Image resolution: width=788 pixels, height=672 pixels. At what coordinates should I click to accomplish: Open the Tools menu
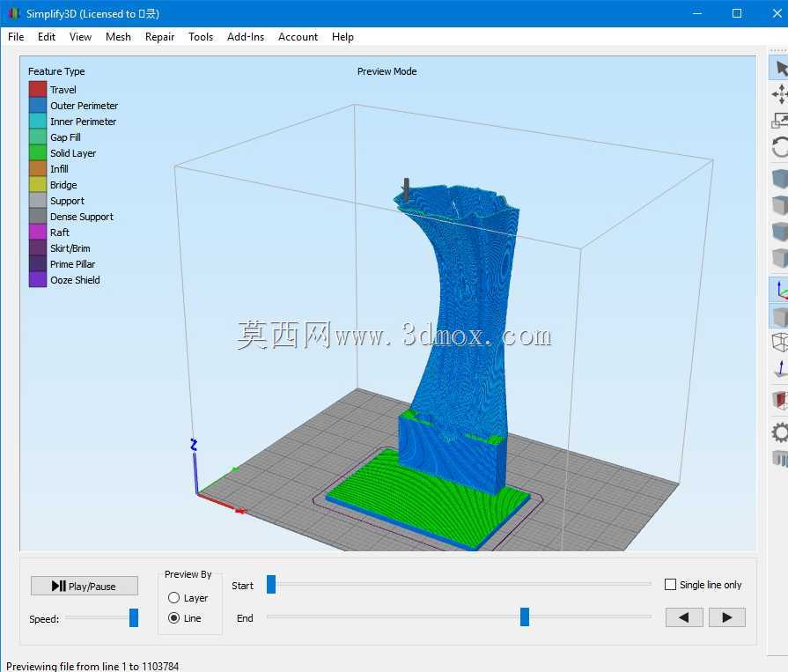tap(201, 37)
